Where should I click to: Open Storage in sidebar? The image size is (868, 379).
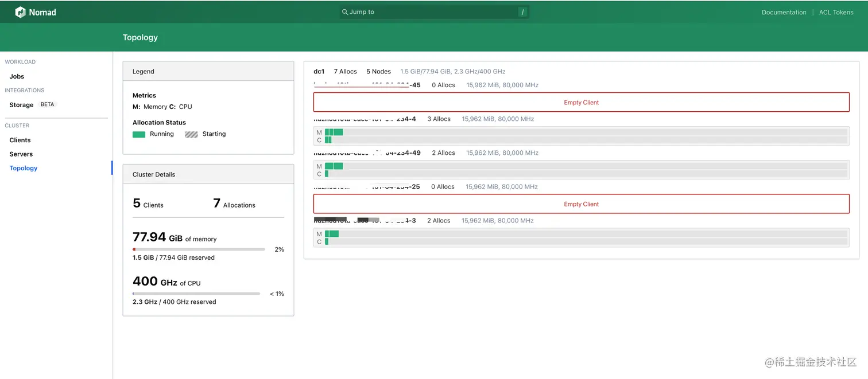(21, 105)
